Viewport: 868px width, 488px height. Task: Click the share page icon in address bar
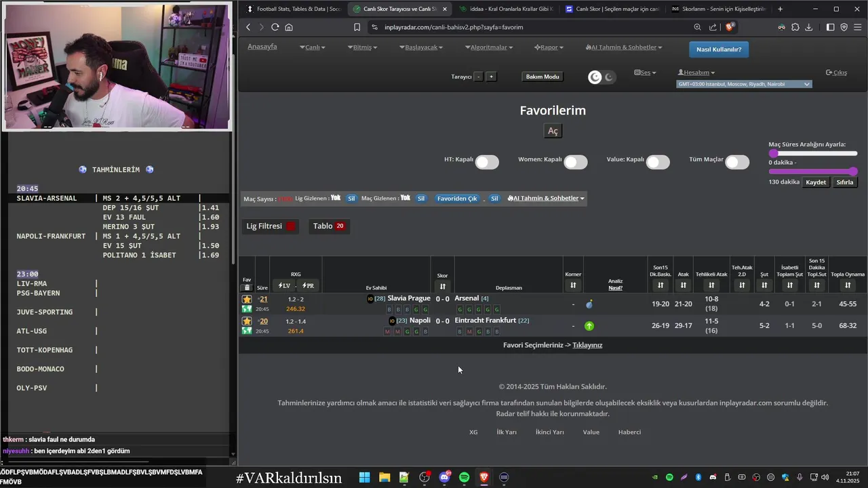tap(713, 27)
